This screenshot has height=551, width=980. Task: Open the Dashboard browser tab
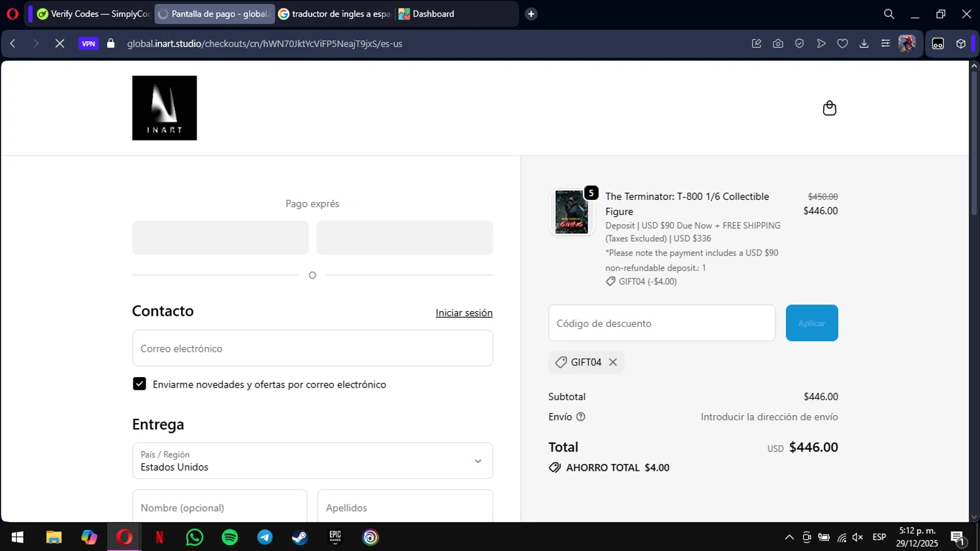click(456, 14)
